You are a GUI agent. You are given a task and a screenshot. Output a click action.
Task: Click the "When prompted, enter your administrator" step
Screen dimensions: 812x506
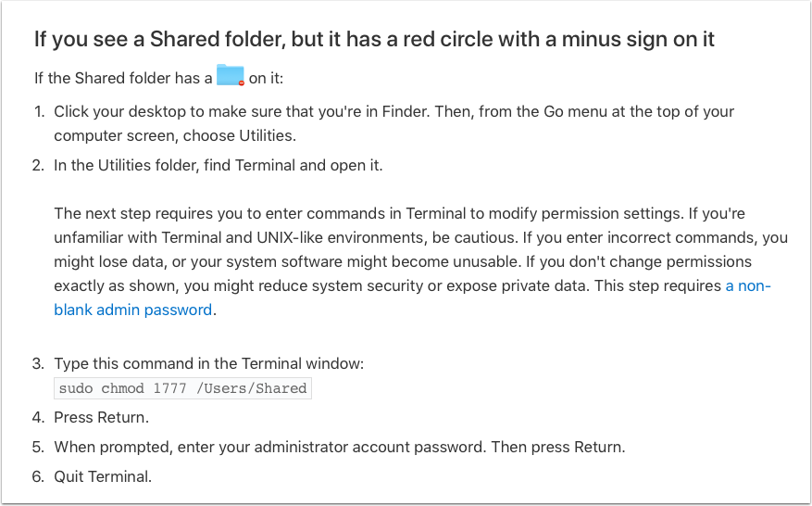[339, 447]
